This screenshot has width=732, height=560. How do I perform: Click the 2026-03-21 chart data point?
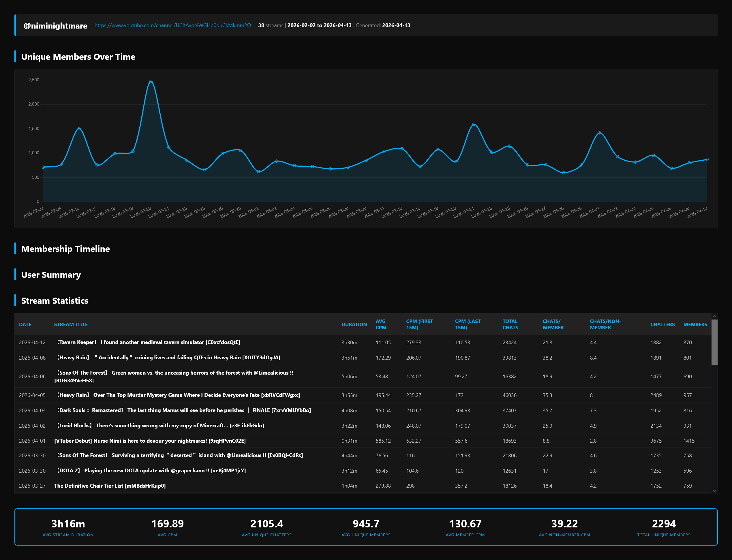pos(474,124)
